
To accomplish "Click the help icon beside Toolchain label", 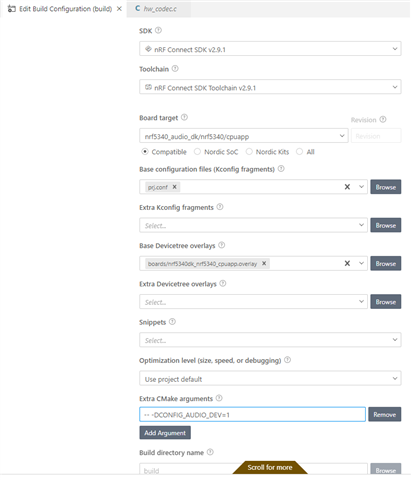I will [x=175, y=69].
